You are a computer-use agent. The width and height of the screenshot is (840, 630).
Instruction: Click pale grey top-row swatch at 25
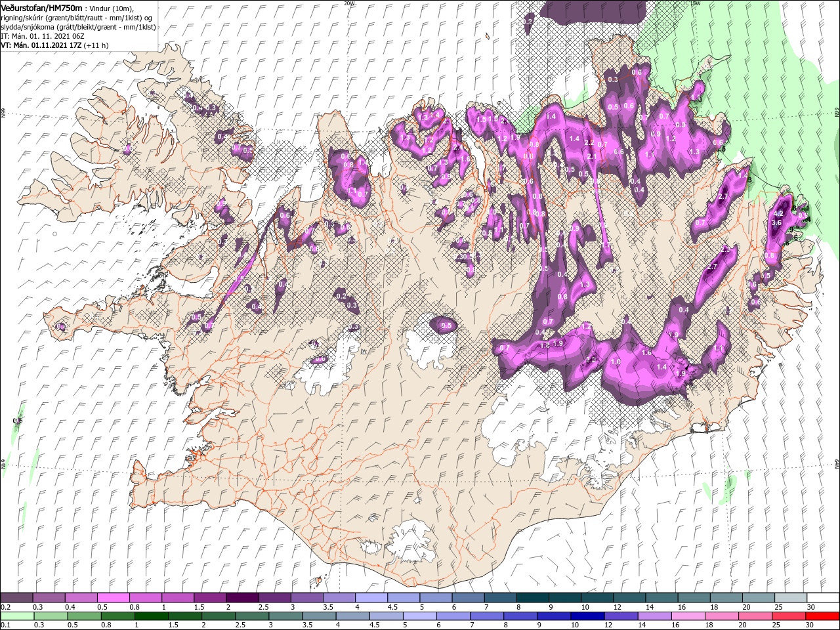[x=789, y=598]
